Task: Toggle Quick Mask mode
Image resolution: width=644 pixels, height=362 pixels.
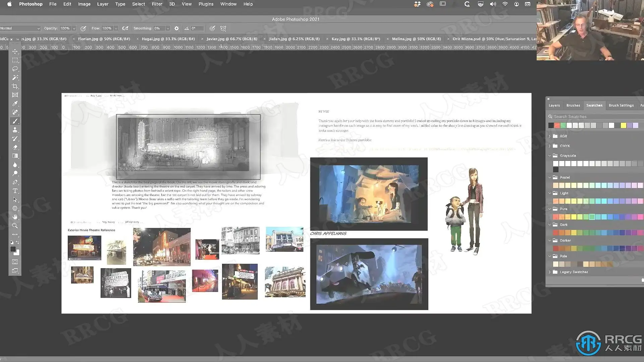Action: [15, 262]
